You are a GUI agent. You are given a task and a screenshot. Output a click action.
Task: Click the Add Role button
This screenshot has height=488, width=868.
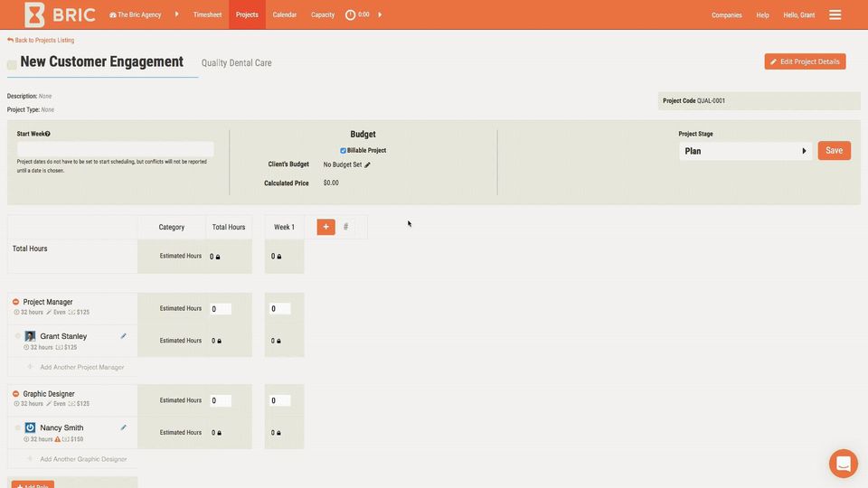click(33, 484)
